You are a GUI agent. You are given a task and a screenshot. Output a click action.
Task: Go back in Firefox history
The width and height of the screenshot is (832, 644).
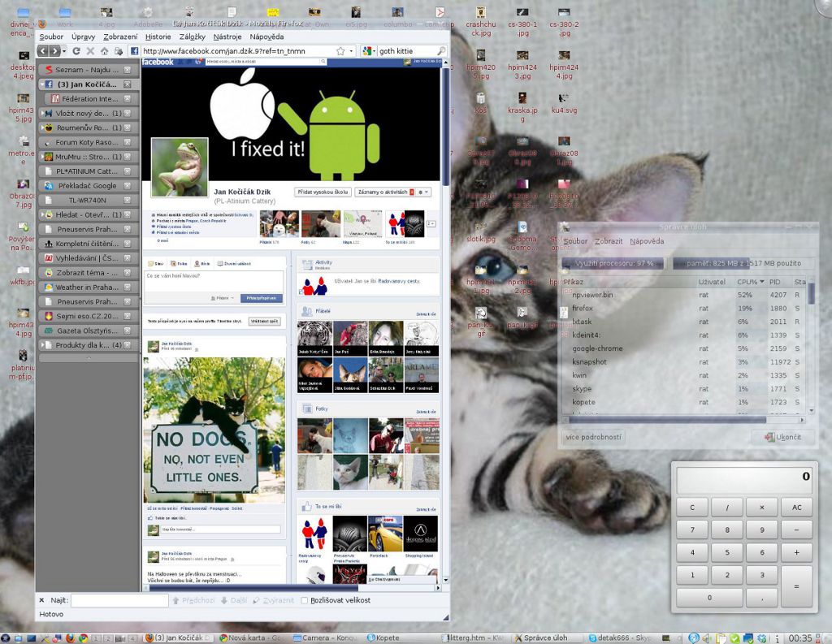click(x=43, y=51)
